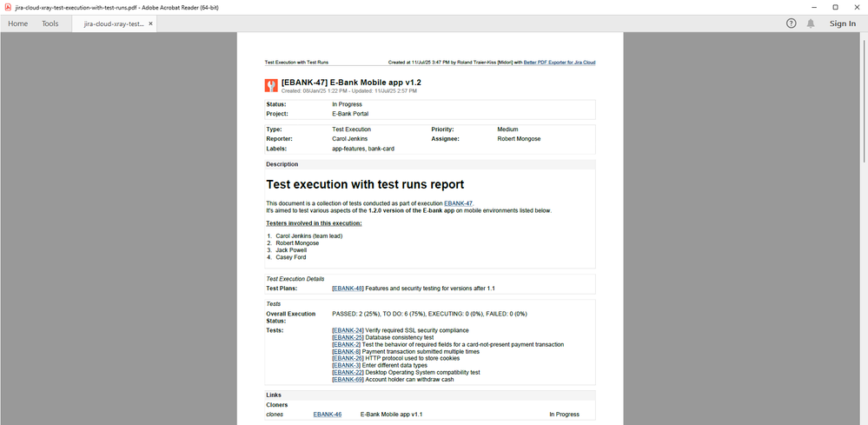Open the EBANK-3 Enter different data types link
868x425 pixels.
point(346,365)
